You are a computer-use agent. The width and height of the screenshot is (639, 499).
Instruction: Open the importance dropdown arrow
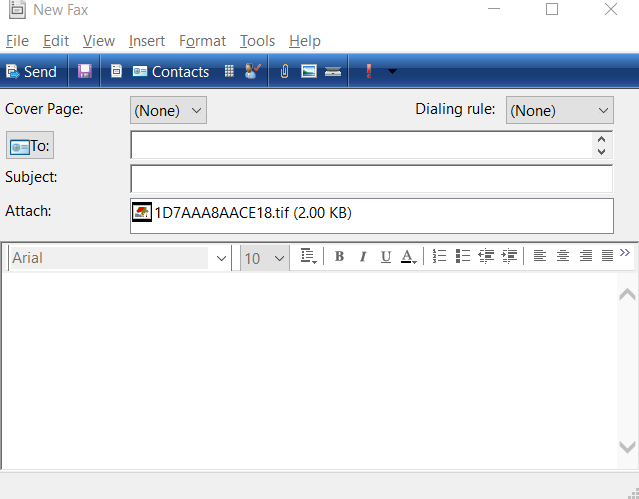(392, 72)
